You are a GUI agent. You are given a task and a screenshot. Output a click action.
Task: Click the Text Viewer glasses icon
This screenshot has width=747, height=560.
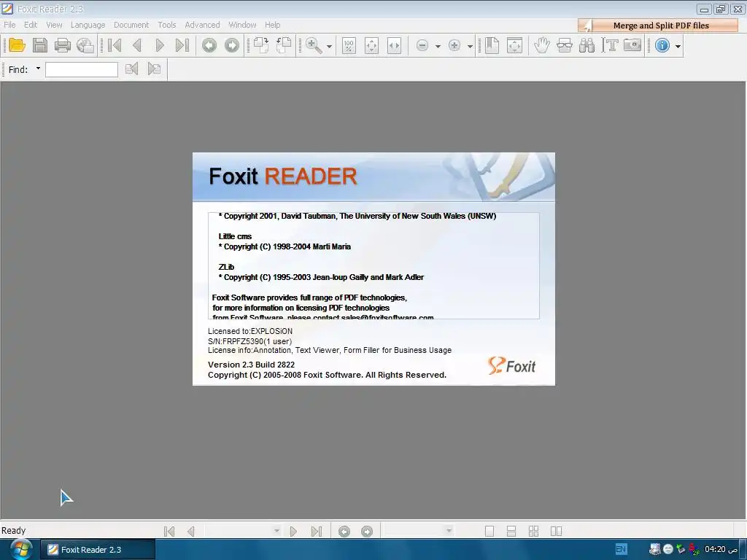point(565,45)
